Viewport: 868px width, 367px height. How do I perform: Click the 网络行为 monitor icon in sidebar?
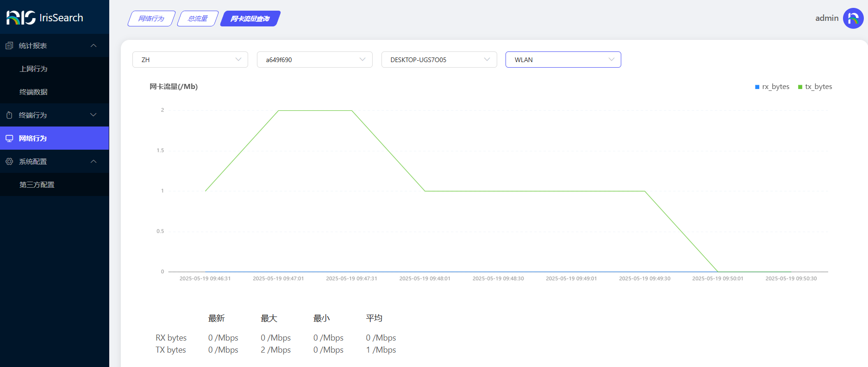(x=9, y=138)
